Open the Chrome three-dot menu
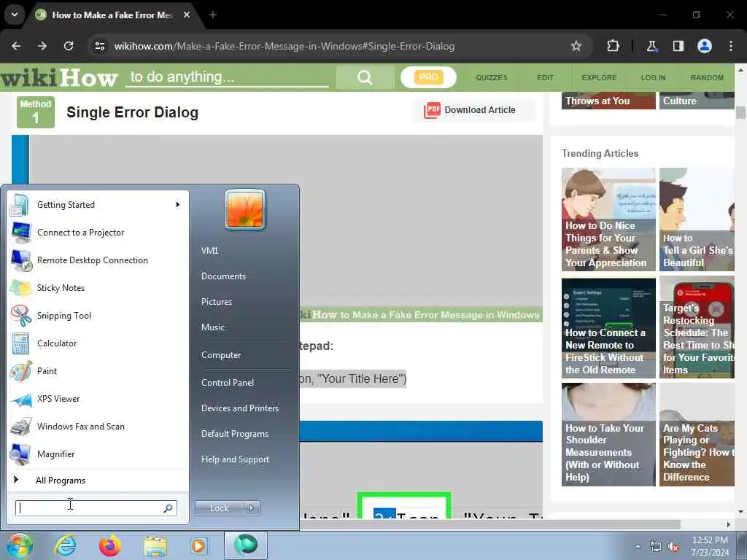This screenshot has width=747, height=560. 731,46
